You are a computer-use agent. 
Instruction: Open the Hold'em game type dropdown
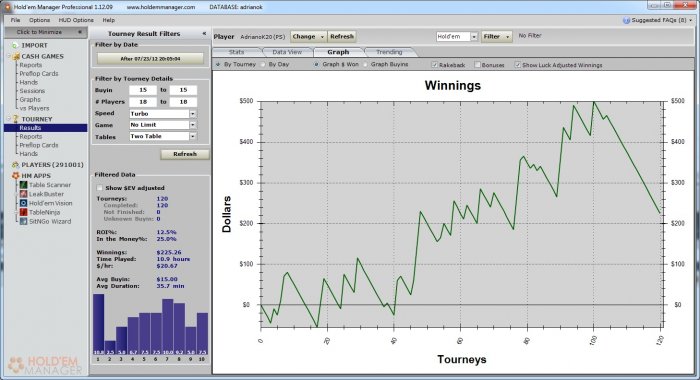[457, 37]
